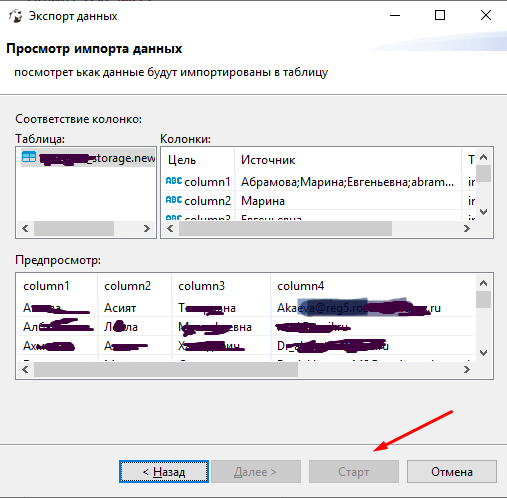Click the Цель column header
Image resolution: width=507 pixels, height=498 pixels.
pyautogui.click(x=198, y=160)
